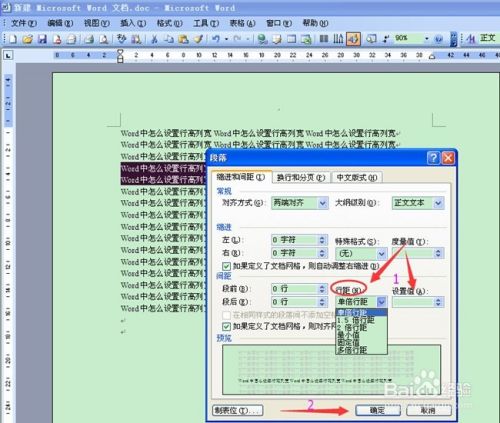
Task: Click the 右 indent spinner arrows
Action: pyautogui.click(x=322, y=253)
